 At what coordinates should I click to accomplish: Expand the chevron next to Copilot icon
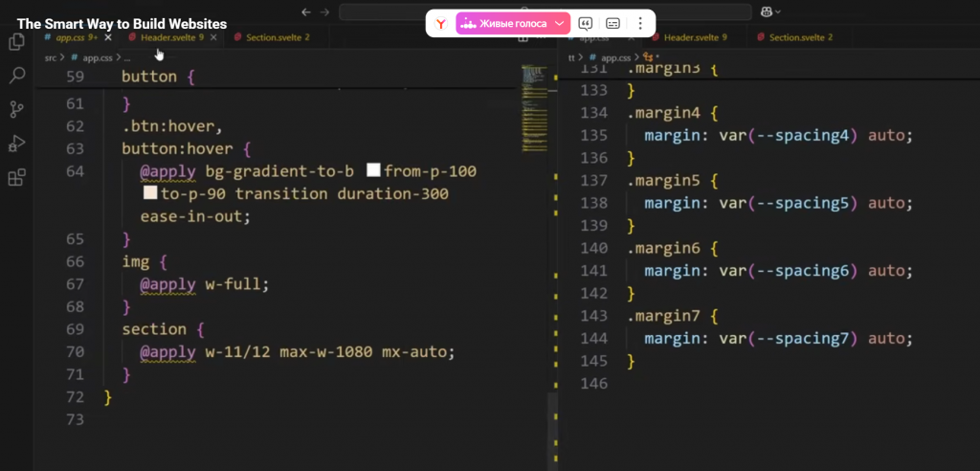778,11
